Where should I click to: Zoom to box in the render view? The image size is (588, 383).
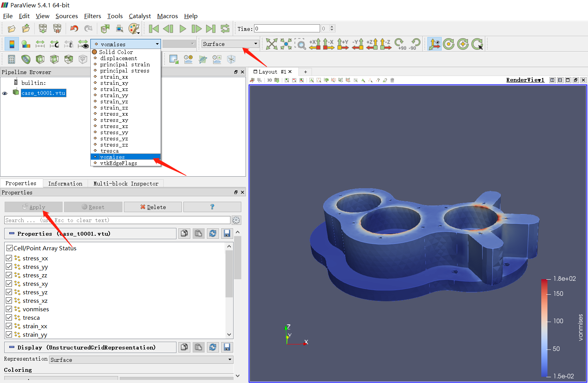tap(301, 44)
